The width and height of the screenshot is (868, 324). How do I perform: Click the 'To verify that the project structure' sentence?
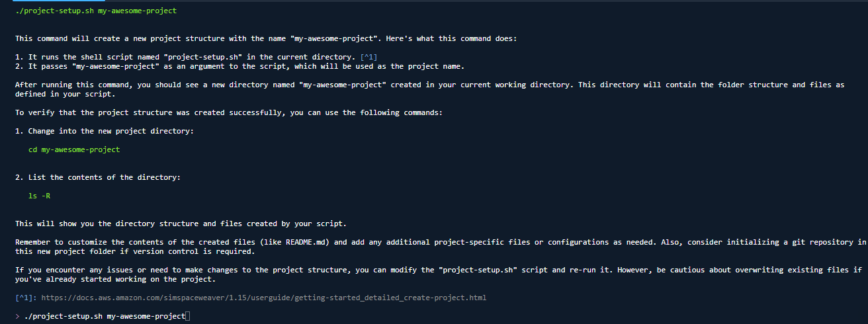pyautogui.click(x=229, y=112)
